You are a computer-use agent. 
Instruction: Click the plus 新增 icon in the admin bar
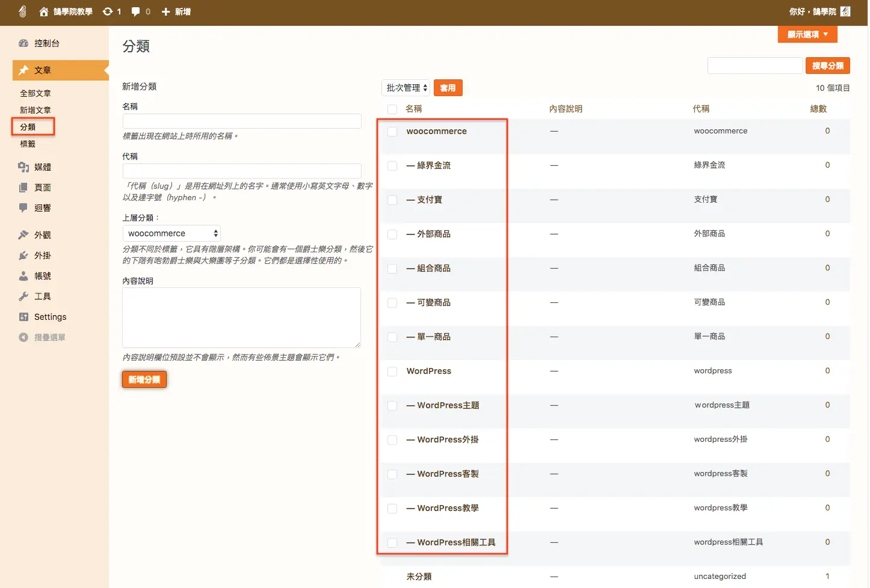click(166, 11)
